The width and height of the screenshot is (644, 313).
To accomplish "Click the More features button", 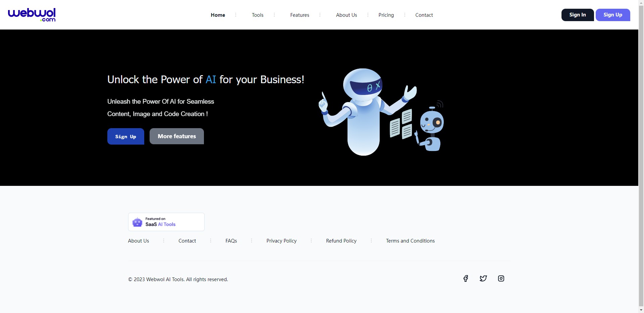I will click(x=177, y=136).
